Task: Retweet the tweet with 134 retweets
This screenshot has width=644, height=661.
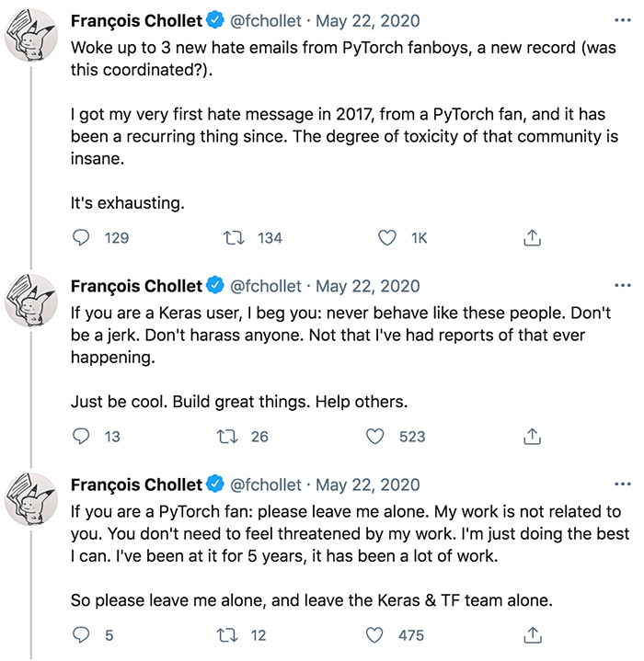Action: (x=234, y=238)
